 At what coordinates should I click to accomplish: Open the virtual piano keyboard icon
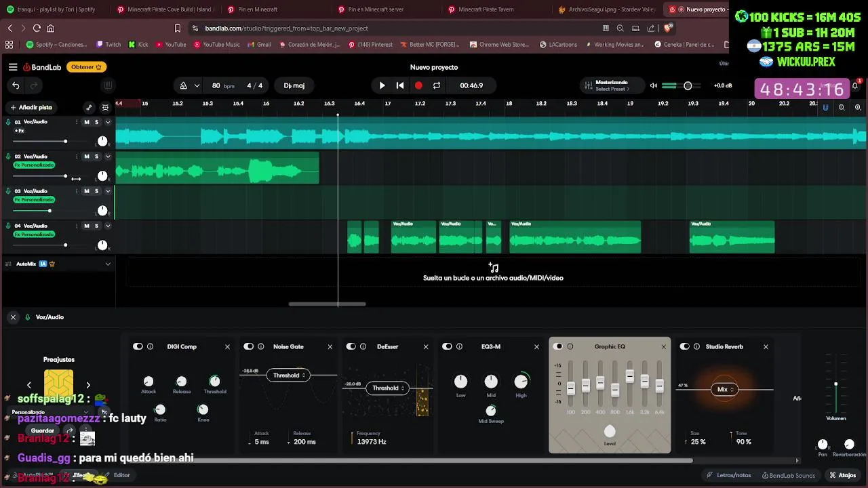108,85
